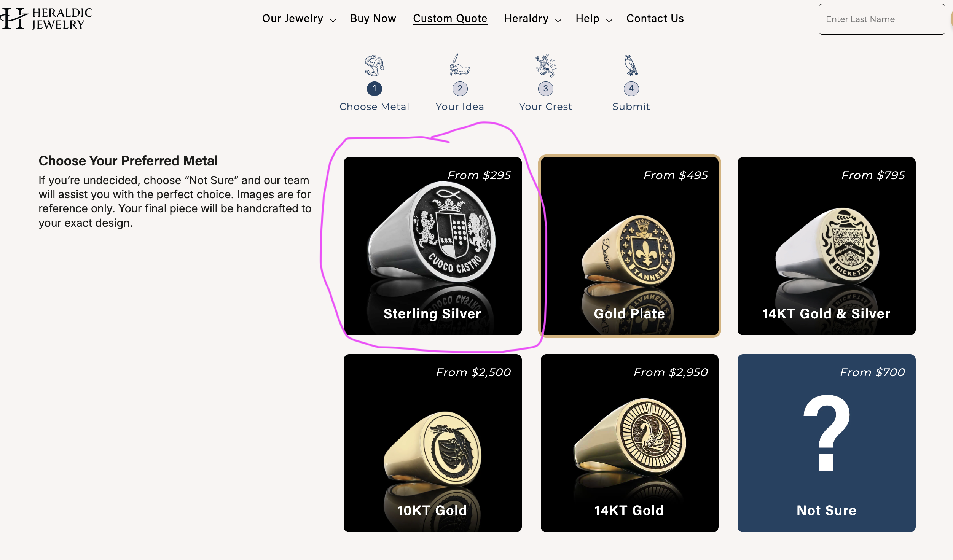Open the Buy Now page
Image resolution: width=953 pixels, height=560 pixels.
(373, 19)
